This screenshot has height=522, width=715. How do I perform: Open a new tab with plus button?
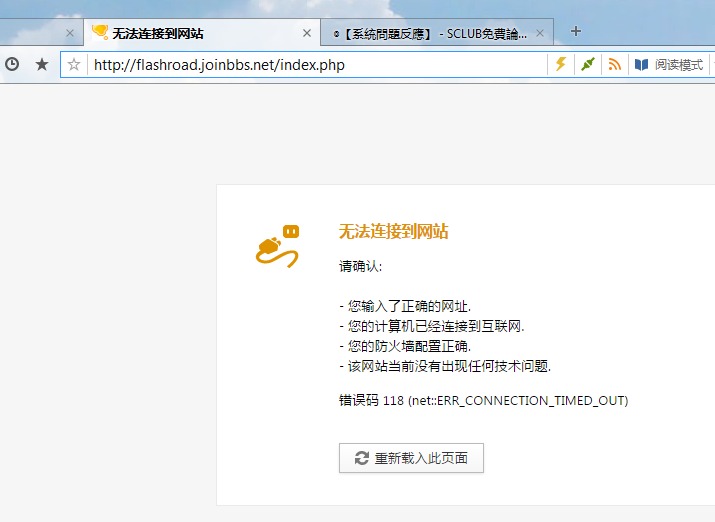point(575,31)
